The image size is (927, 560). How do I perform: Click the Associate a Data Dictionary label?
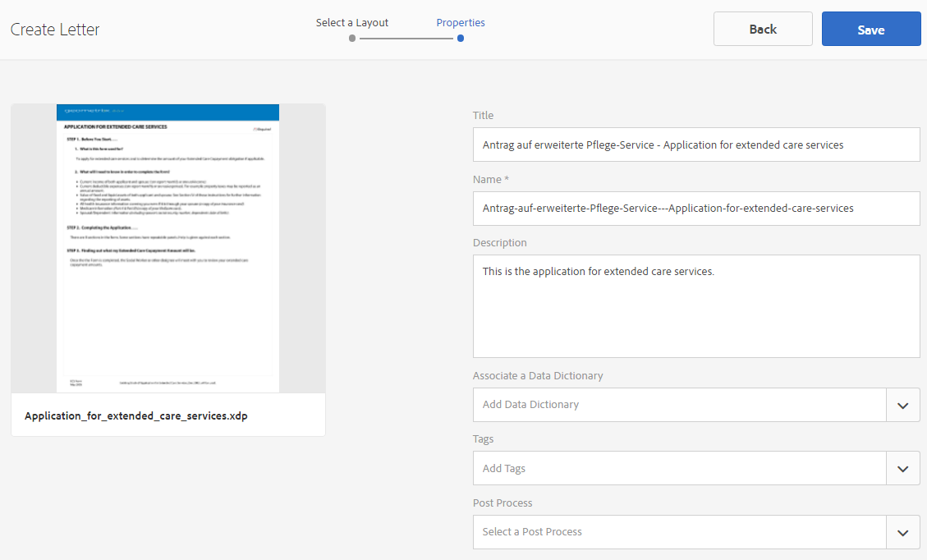(538, 376)
